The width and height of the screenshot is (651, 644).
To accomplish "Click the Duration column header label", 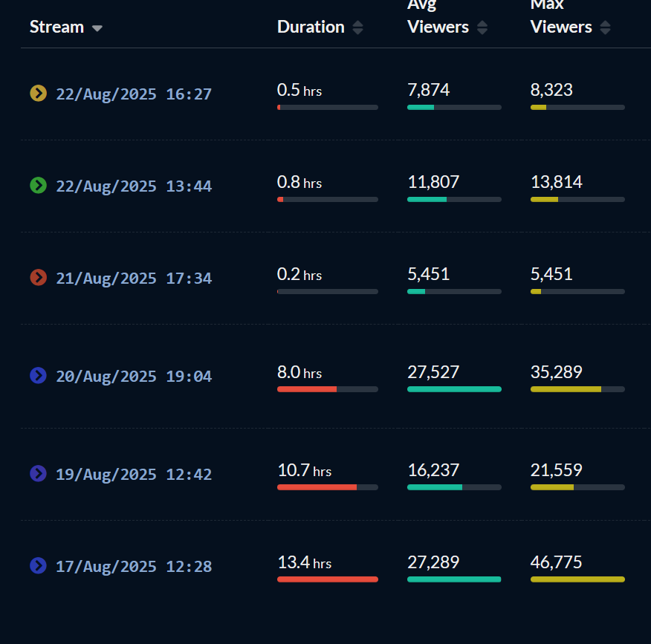I will pyautogui.click(x=311, y=27).
